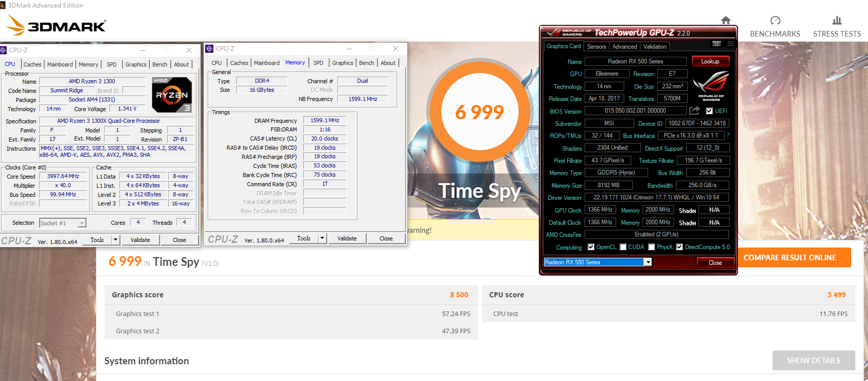Click the Graphics test 1 row

(x=291, y=314)
